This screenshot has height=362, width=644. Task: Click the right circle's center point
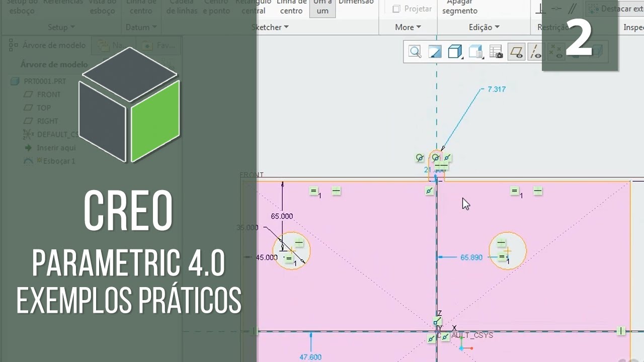[508, 250]
